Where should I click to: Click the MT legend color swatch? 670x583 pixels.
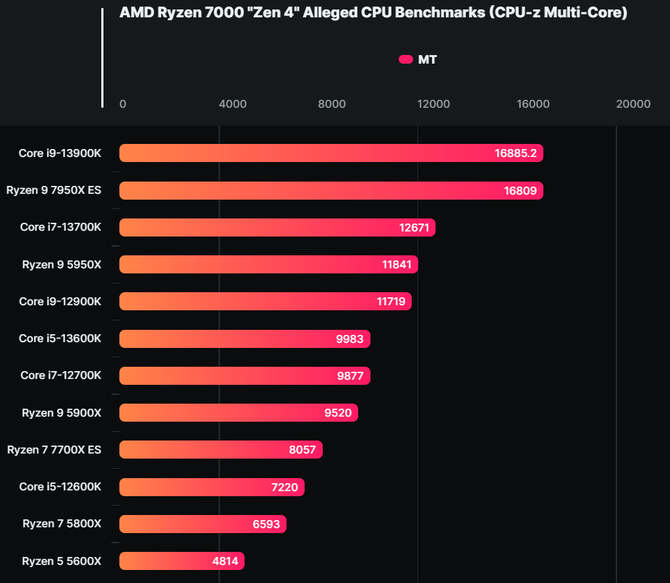405,60
